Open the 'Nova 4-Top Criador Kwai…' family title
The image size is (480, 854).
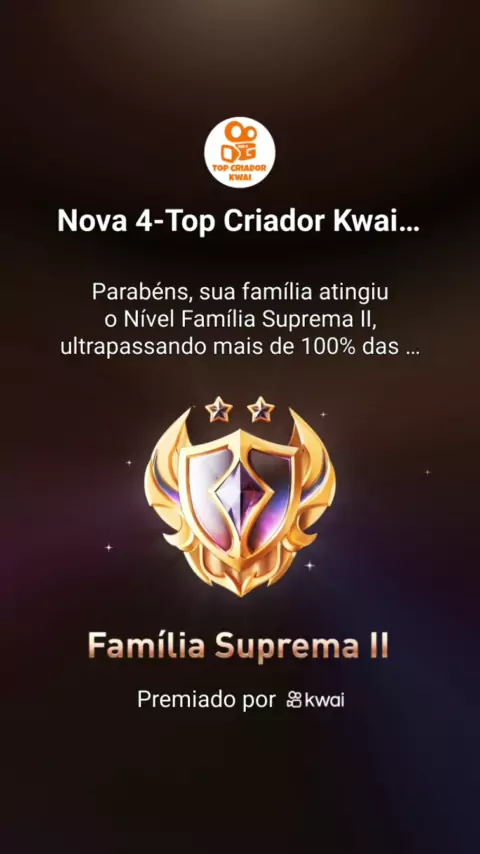pyautogui.click(x=239, y=223)
